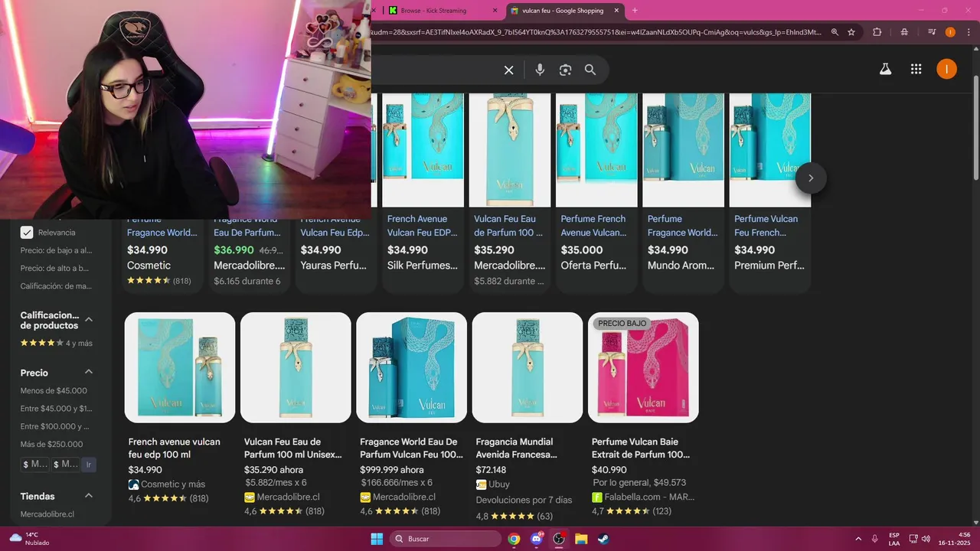
Task: Click the maximum price input field
Action: tap(66, 464)
